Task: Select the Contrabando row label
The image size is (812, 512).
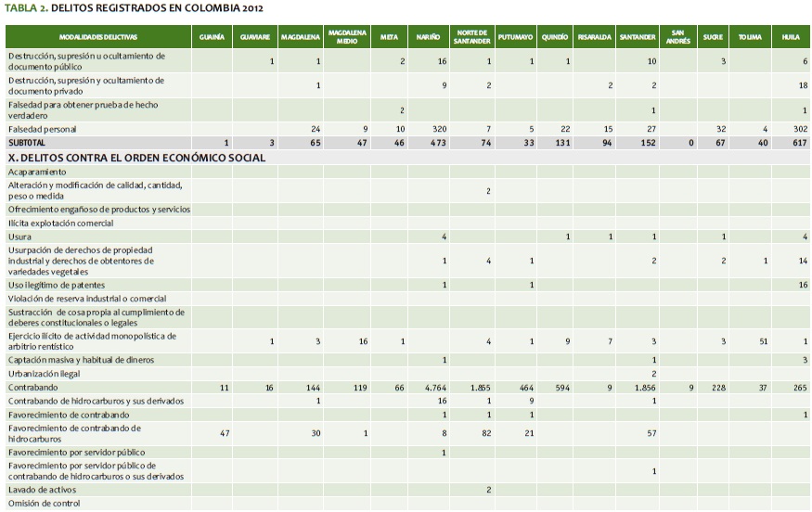Action: (x=33, y=387)
